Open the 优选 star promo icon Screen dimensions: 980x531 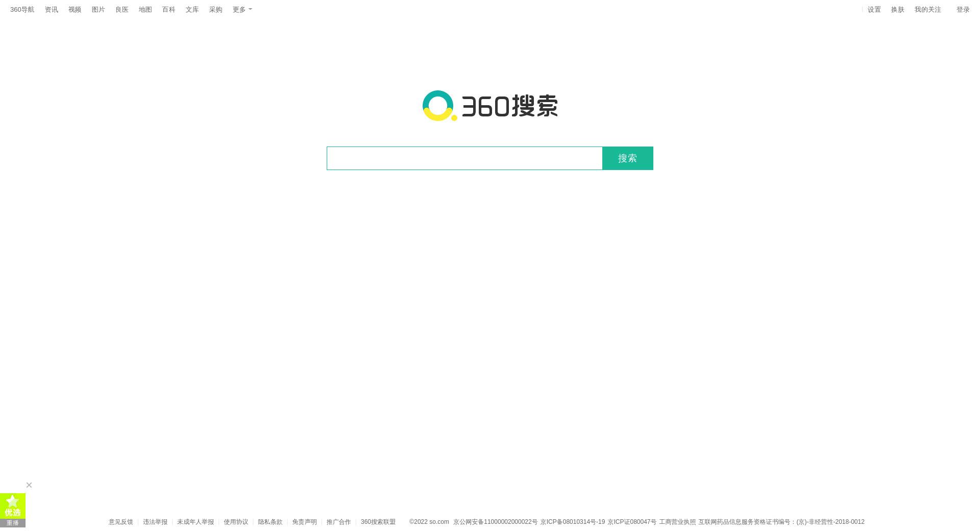[13, 506]
